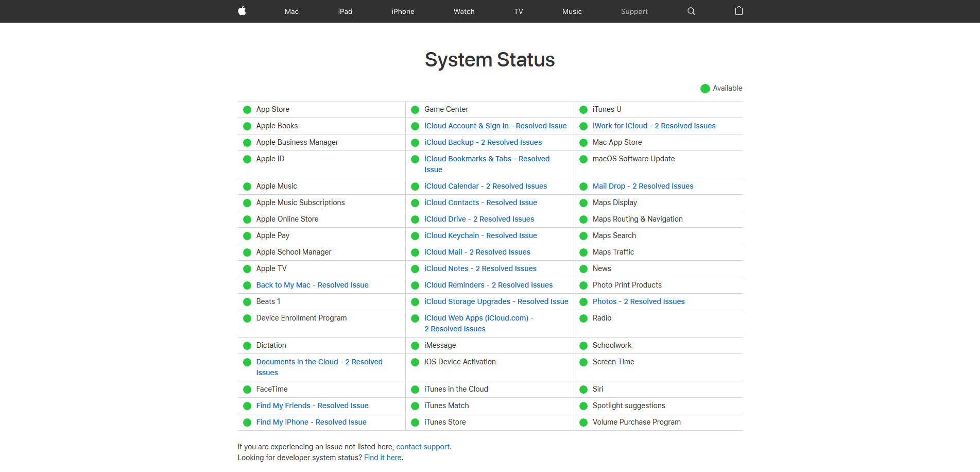980x472 pixels.
Task: Click green status dot beside Game Center
Action: click(415, 110)
